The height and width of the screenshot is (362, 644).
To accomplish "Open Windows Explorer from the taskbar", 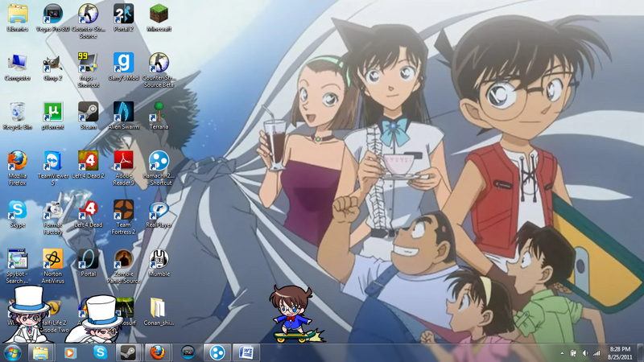I will [40, 352].
